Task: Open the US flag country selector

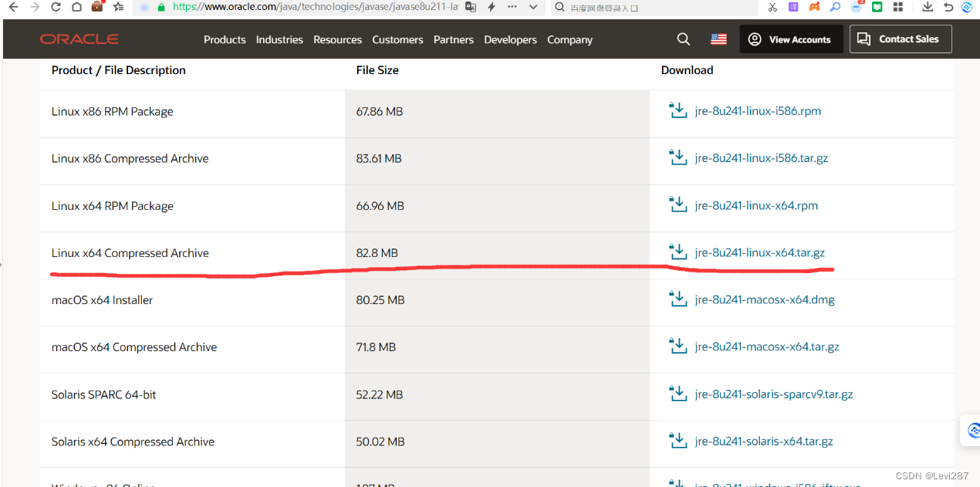Action: [x=718, y=39]
